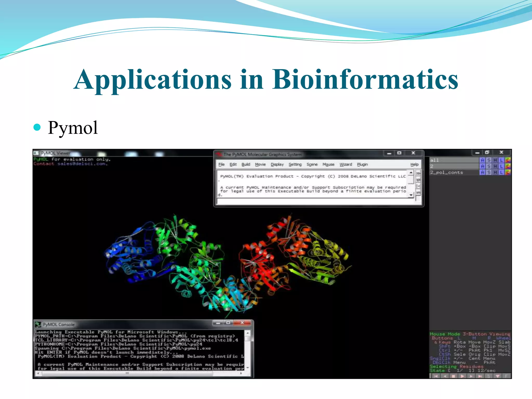Toggle visibility of object all
532x399 pixels.
[454, 160]
